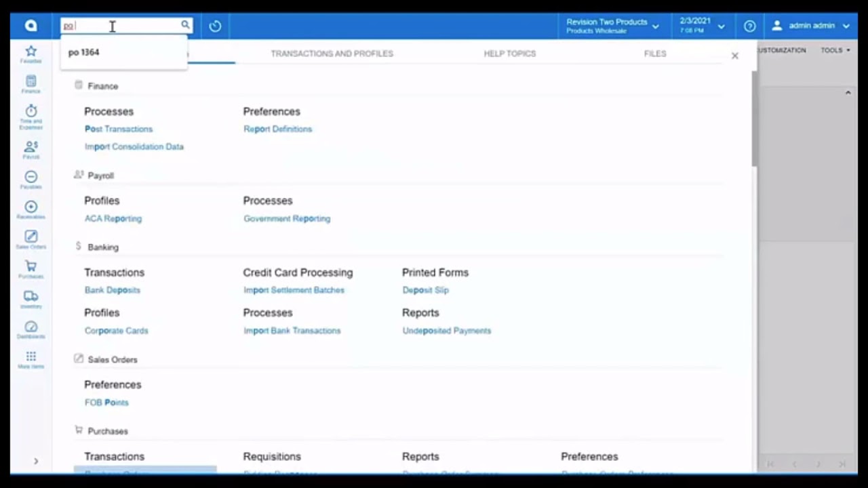Open the Revision Two Products company dropdown
The height and width of the screenshot is (488, 868).
(612, 26)
